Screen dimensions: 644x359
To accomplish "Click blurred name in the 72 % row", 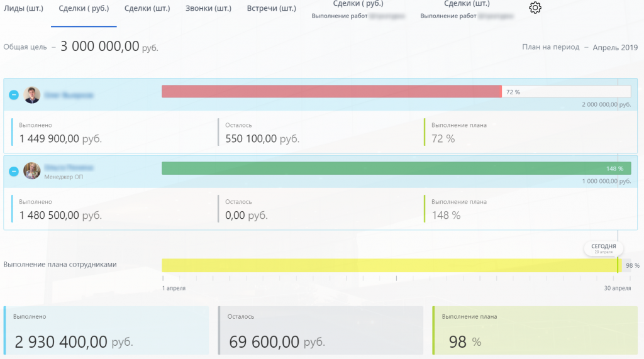I will click(x=69, y=96).
